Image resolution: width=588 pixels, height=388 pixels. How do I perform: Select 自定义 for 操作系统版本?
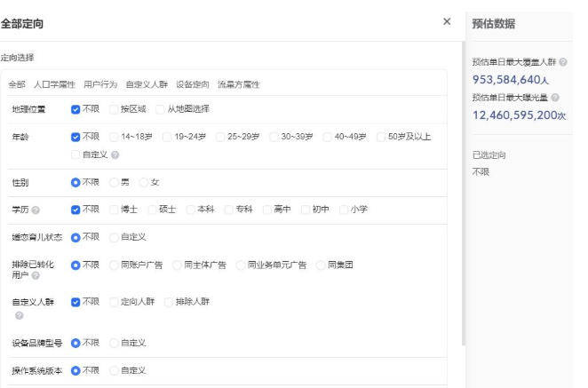(x=114, y=370)
